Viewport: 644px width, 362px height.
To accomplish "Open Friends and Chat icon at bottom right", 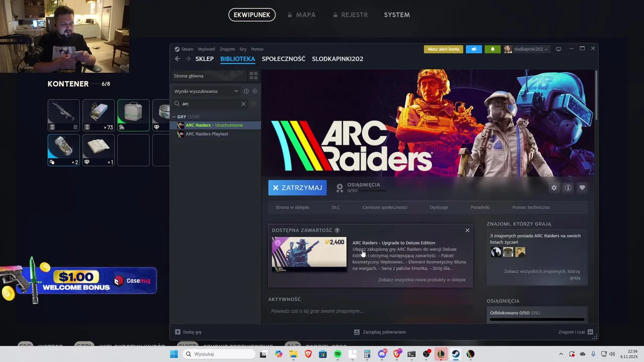I will point(590,332).
